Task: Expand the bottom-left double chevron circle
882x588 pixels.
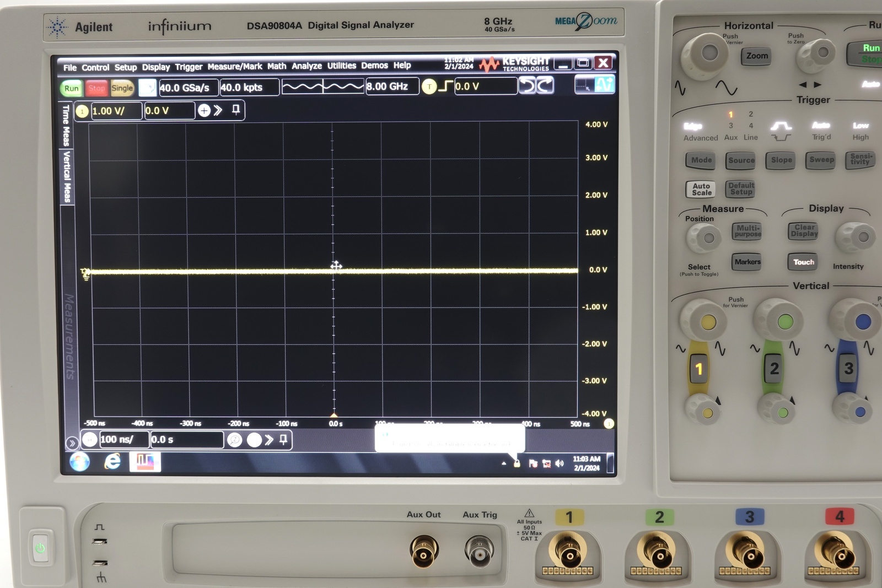Action: [x=72, y=443]
